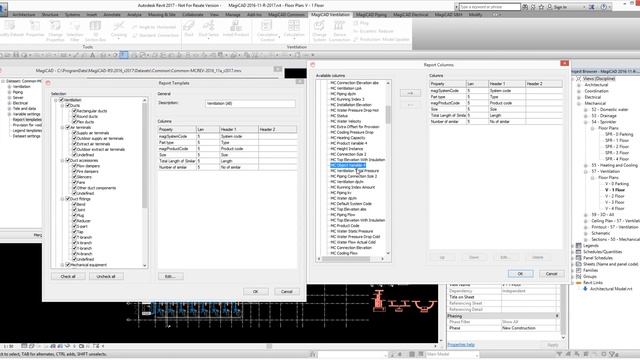This screenshot has height=360, width=640.
Task: Click OK in the Report Columns dialog
Action: click(520, 274)
